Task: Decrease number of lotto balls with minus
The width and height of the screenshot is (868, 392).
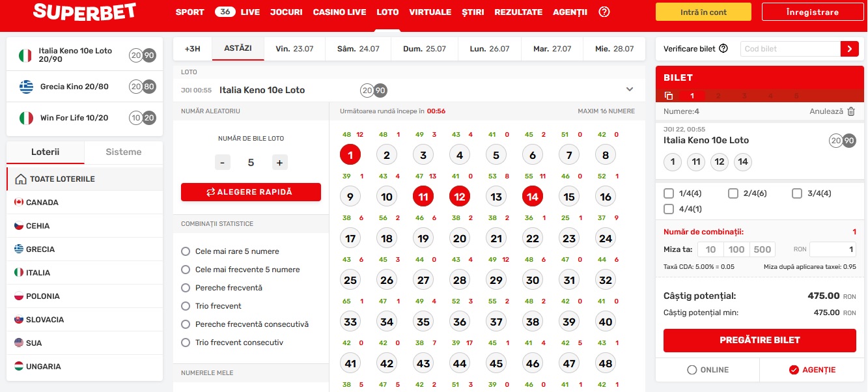Action: 223,163
